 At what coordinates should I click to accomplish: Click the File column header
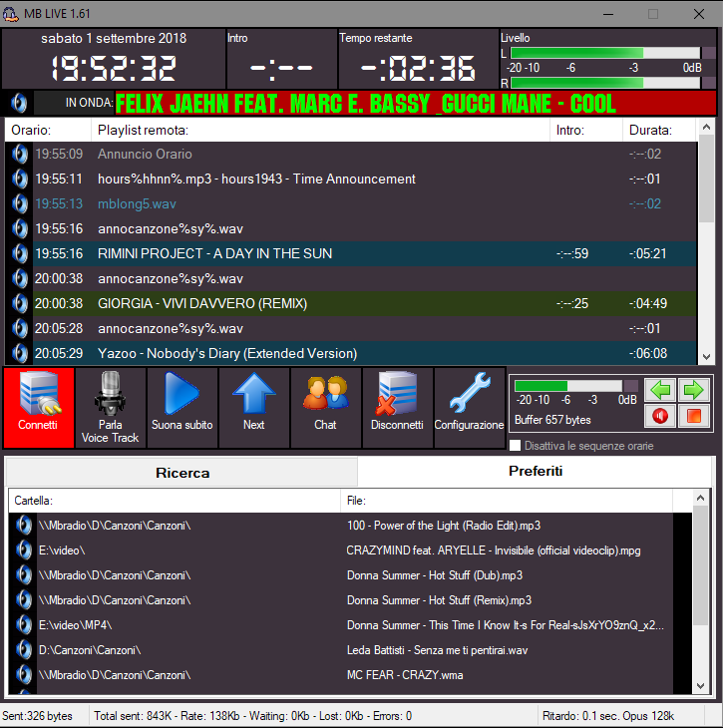[507, 501]
